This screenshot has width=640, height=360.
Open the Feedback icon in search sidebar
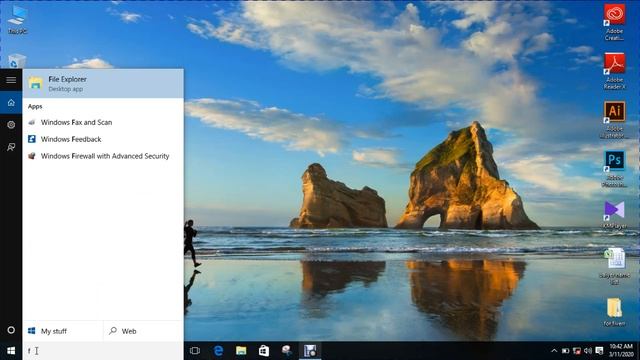(x=11, y=147)
